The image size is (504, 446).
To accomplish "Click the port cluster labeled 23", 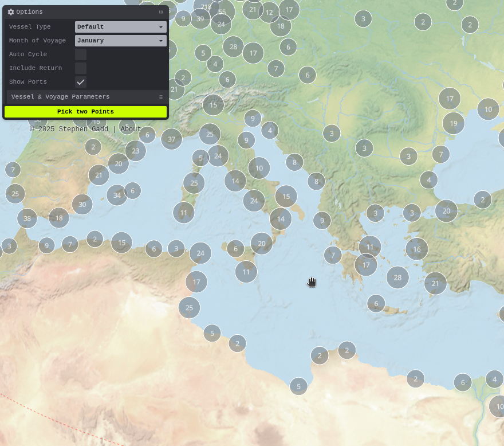I will [135, 151].
